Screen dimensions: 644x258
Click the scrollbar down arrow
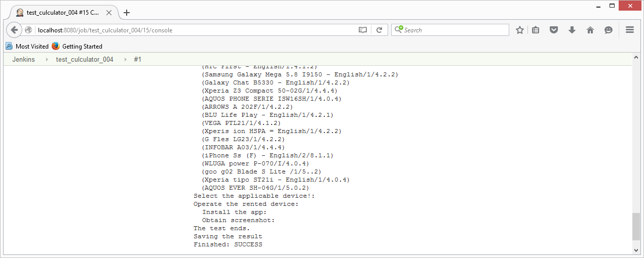[x=636, y=250]
